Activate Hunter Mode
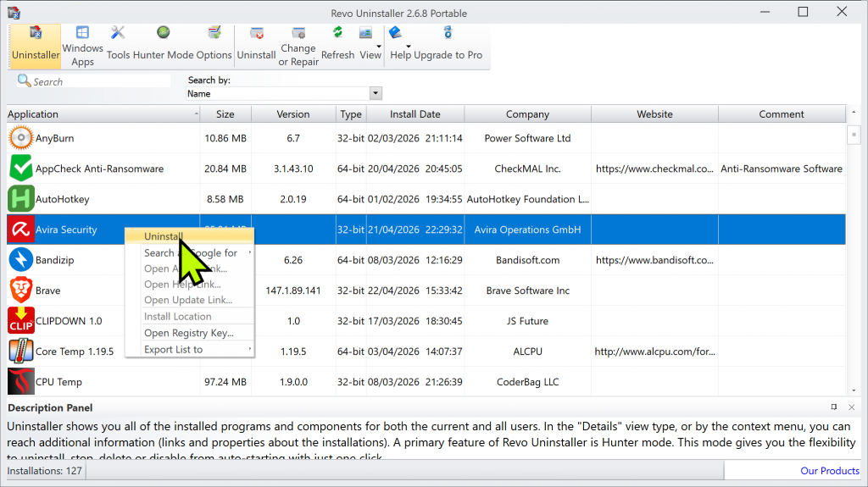Viewport: 868px width, 487px height. pyautogui.click(x=164, y=46)
